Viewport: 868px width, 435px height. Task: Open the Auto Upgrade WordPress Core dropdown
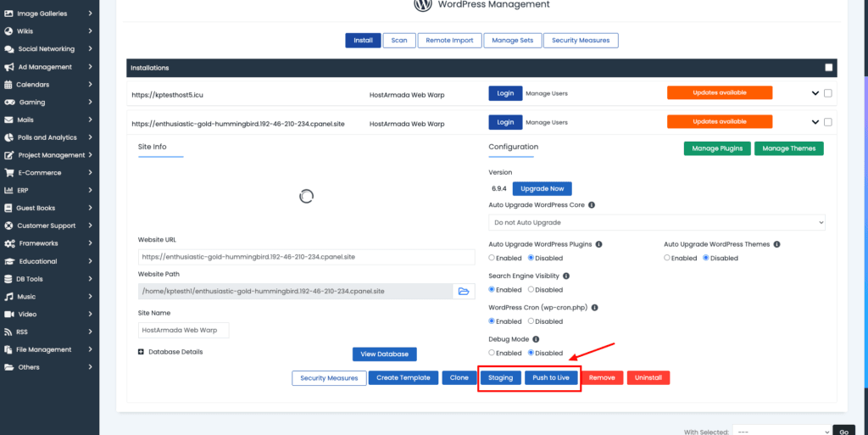click(x=657, y=222)
